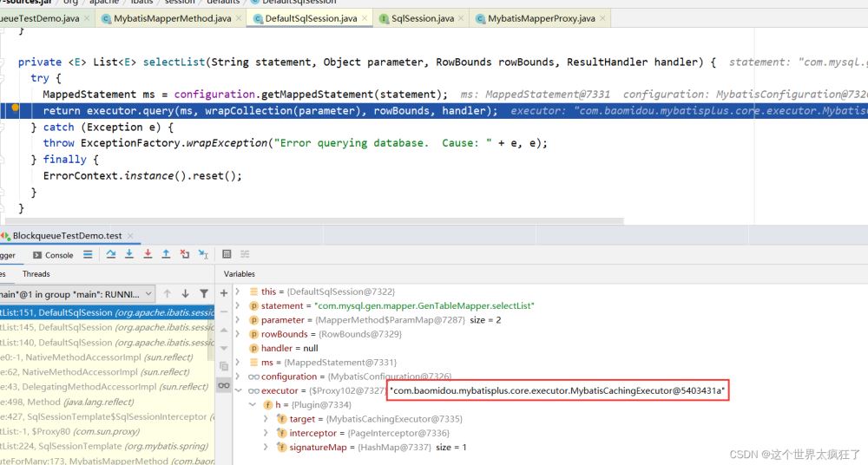Select next frame down arrow

coord(186,294)
